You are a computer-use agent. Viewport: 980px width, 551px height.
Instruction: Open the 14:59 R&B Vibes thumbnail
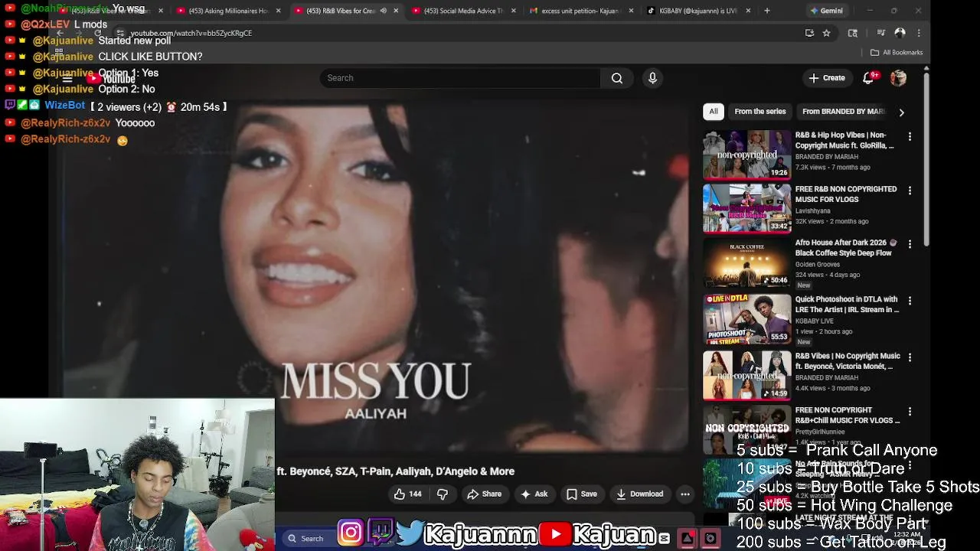pos(747,376)
